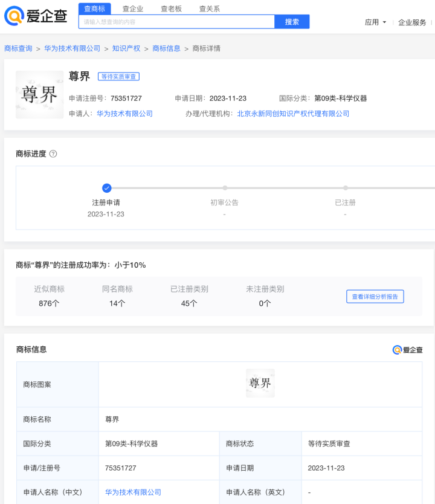Click the 近似商标 876个 count
The image size is (435, 504).
49,303
